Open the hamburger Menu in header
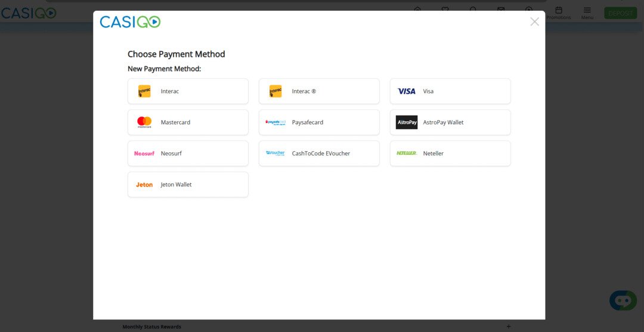The image size is (644, 332). (587, 11)
